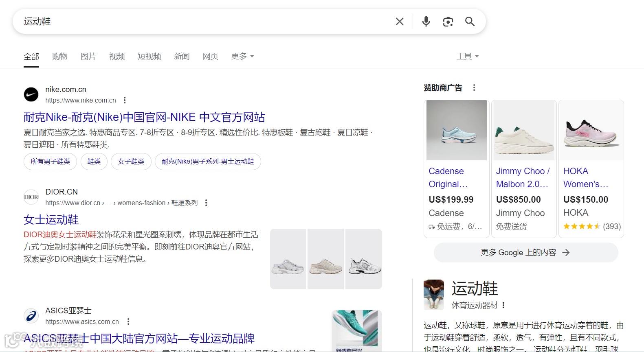The height and width of the screenshot is (352, 644).
Task: Click the US$199.99 price
Action: click(x=451, y=200)
